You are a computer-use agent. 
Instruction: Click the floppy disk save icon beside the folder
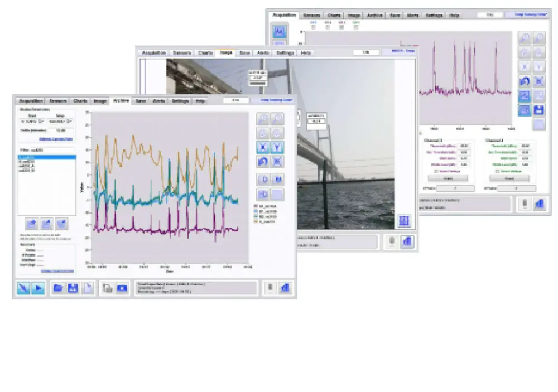coord(73,288)
